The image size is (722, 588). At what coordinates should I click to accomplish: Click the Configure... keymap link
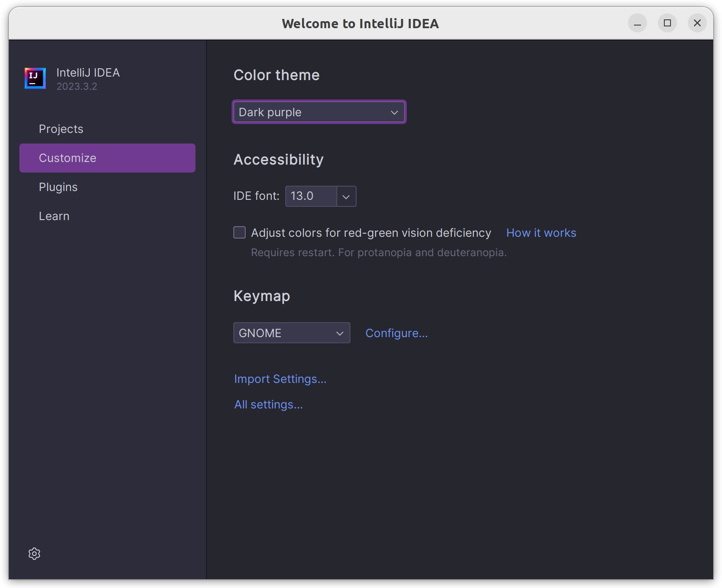click(x=397, y=333)
